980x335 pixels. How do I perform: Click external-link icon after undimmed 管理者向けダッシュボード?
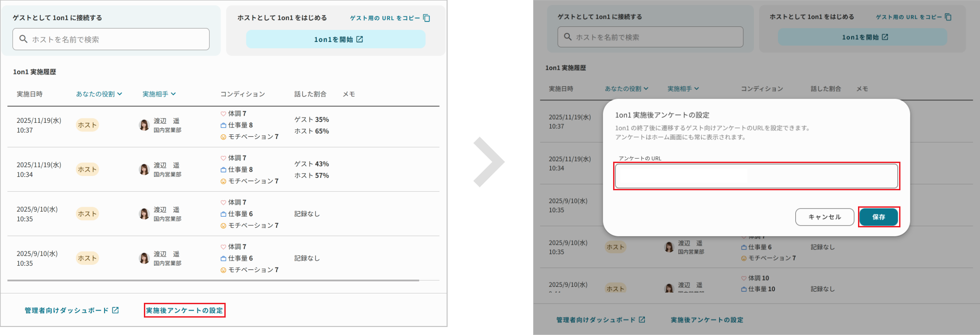click(x=115, y=310)
